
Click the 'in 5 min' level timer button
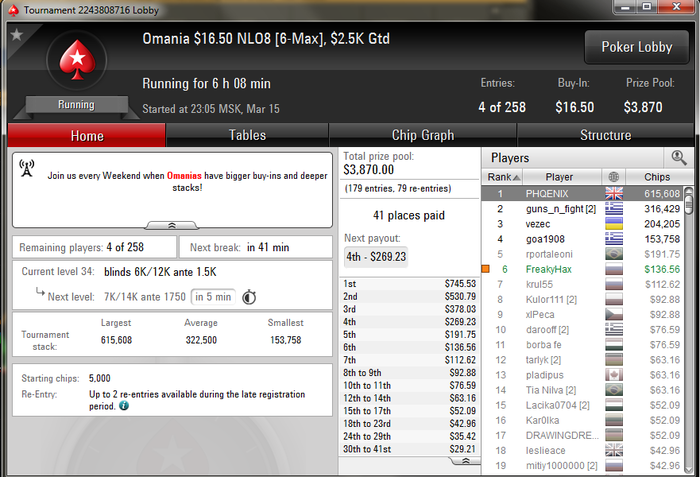point(213,297)
